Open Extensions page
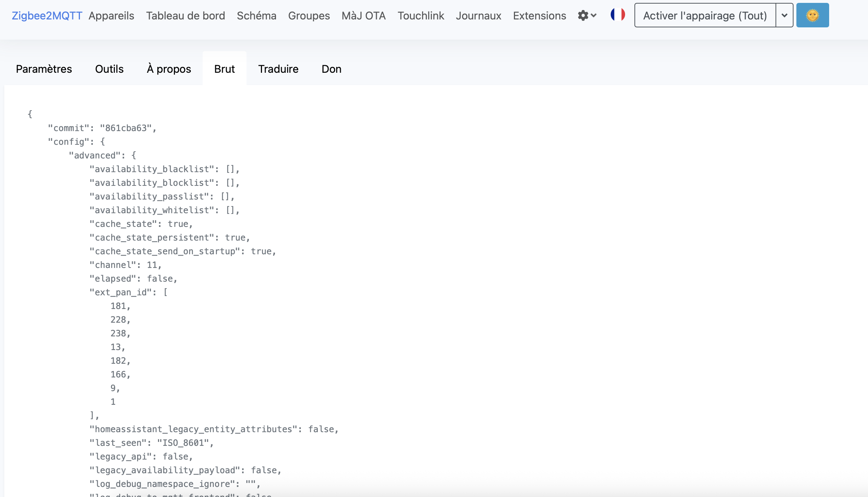868x497 pixels. click(x=539, y=15)
